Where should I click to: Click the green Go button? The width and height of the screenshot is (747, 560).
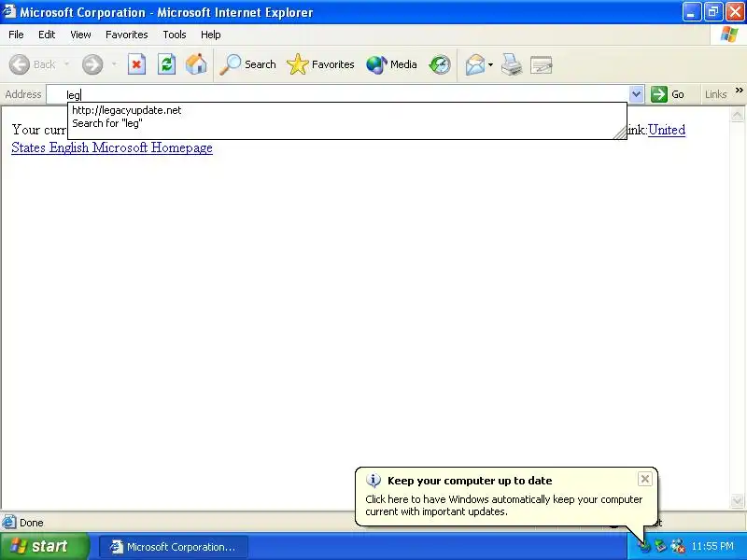(x=668, y=94)
